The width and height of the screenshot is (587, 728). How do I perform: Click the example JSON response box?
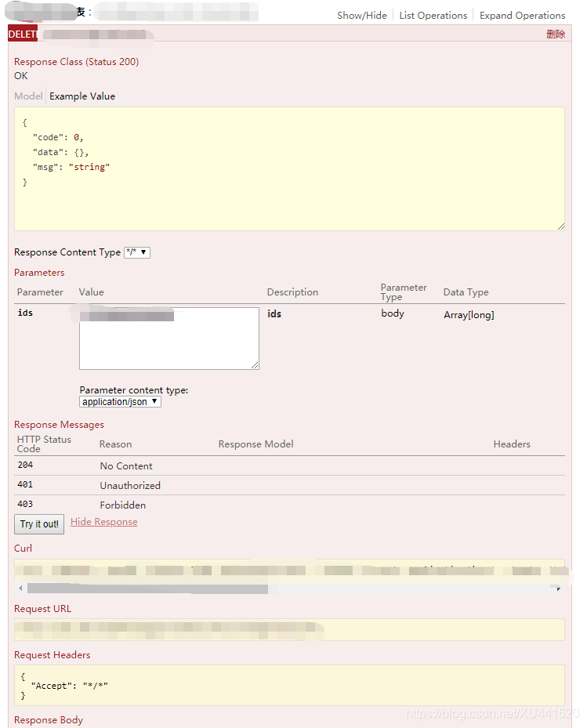[x=289, y=169]
